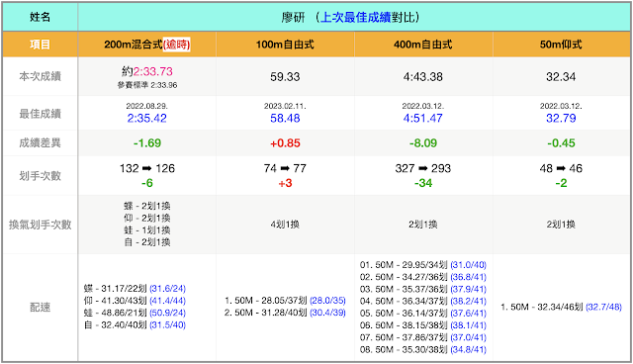This screenshot has height=364, width=633.
Task: Click the 姓名 header cell
Action: coord(40,18)
